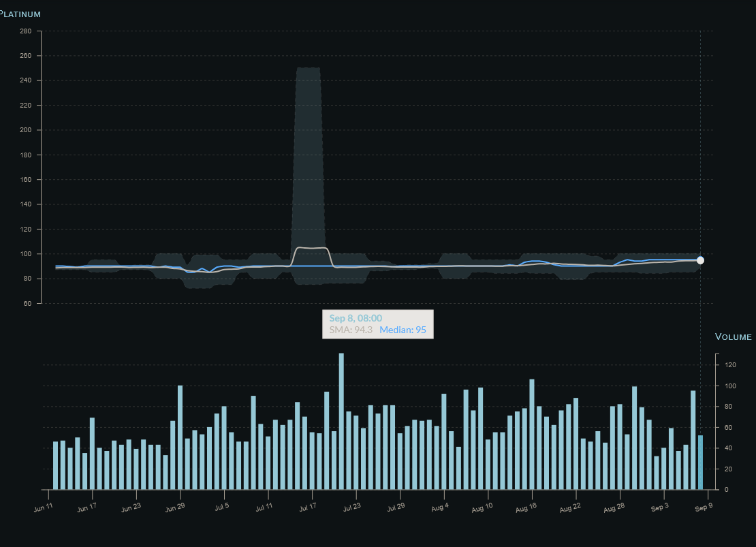Click the 120 label on the price axis
The image size is (756, 547).
pyautogui.click(x=26, y=229)
